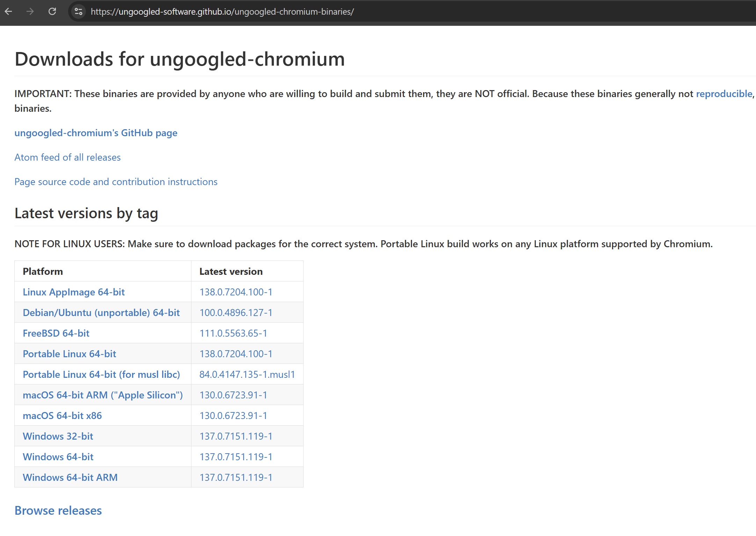Open macOS 64-bit ARM Apple Silicon link
This screenshot has width=756, height=536.
coord(103,395)
